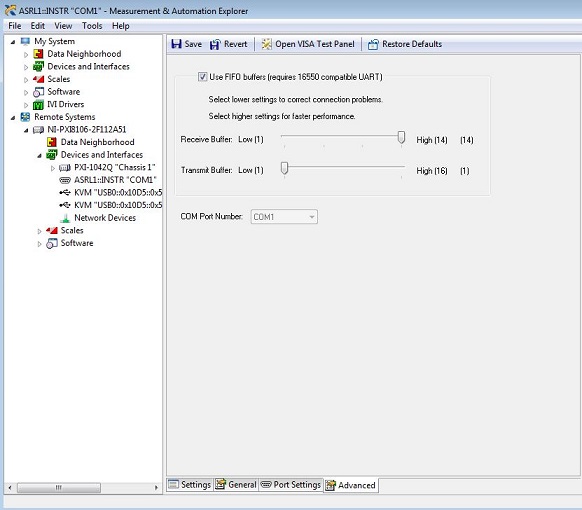The height and width of the screenshot is (510, 582).
Task: Open the Tools menu
Action: (x=92, y=26)
